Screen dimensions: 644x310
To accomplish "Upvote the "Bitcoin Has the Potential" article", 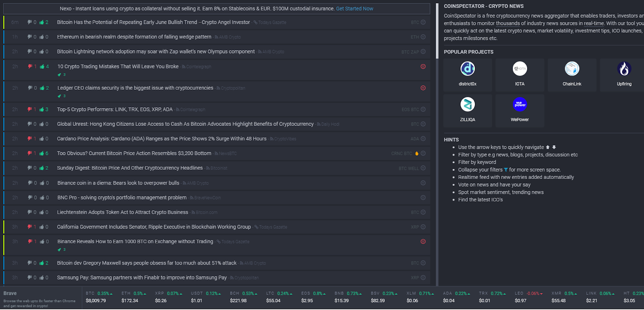I will 42,23.
